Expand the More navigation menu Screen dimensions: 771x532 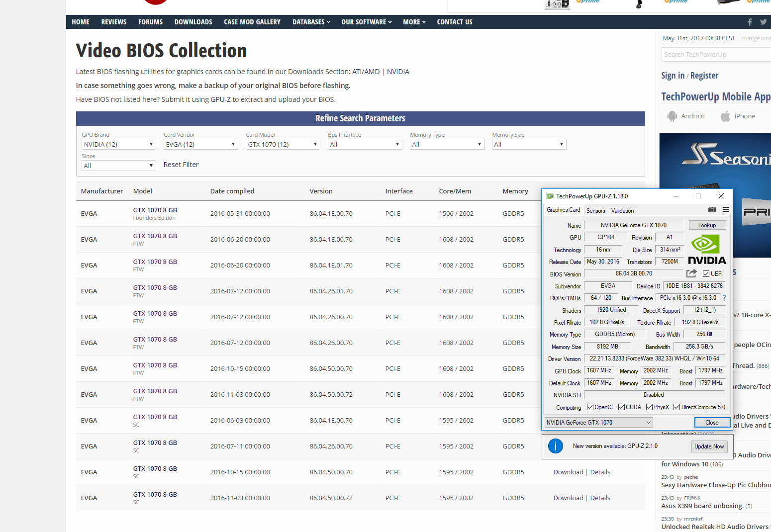tap(414, 22)
